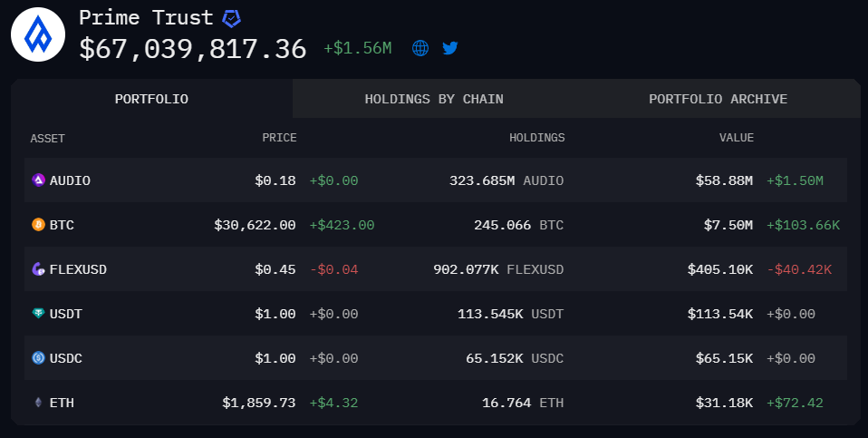The width and height of the screenshot is (868, 438).
Task: Click the AUDIO token icon
Action: (x=38, y=180)
